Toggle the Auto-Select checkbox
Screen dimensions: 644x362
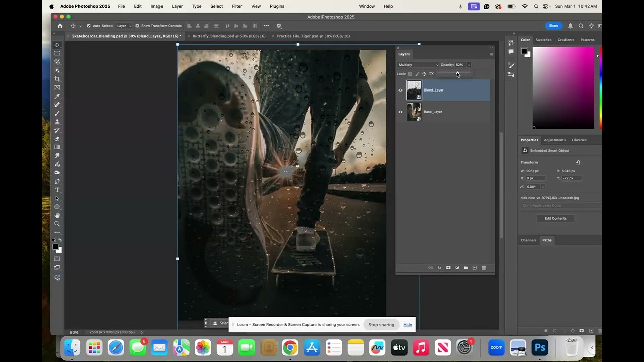(89, 26)
